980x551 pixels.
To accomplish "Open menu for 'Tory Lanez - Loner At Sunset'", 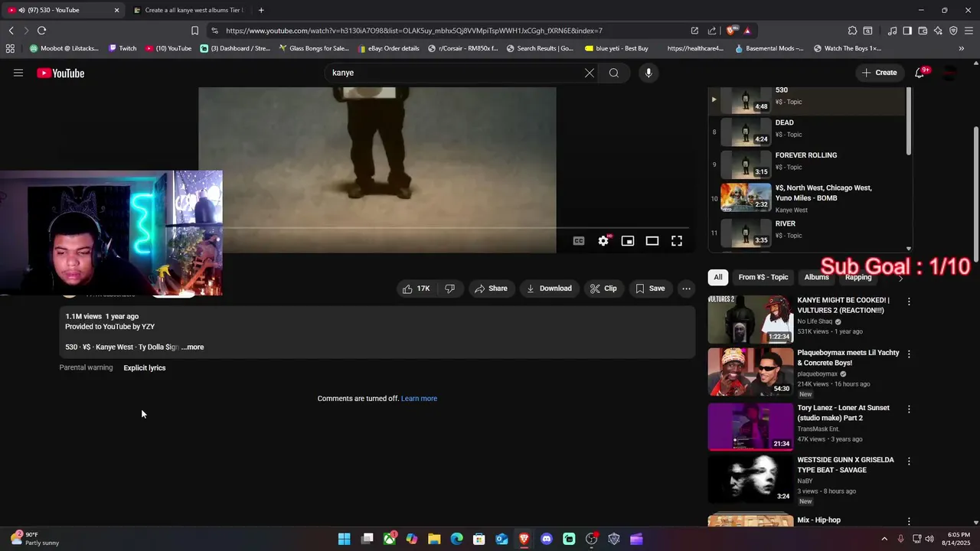I will click(x=909, y=409).
